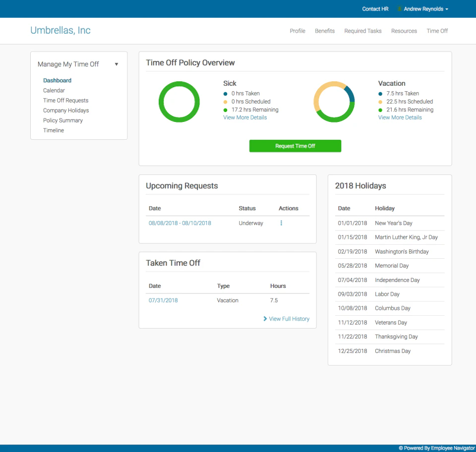The width and height of the screenshot is (476, 452).
Task: Select Company Holidays in the sidebar
Action: pos(66,110)
